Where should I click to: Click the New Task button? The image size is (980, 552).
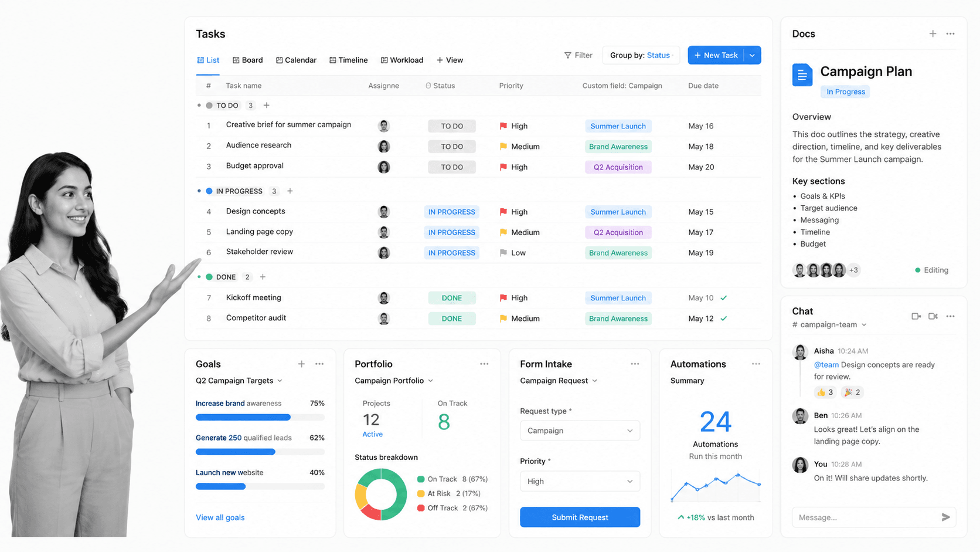coord(716,55)
